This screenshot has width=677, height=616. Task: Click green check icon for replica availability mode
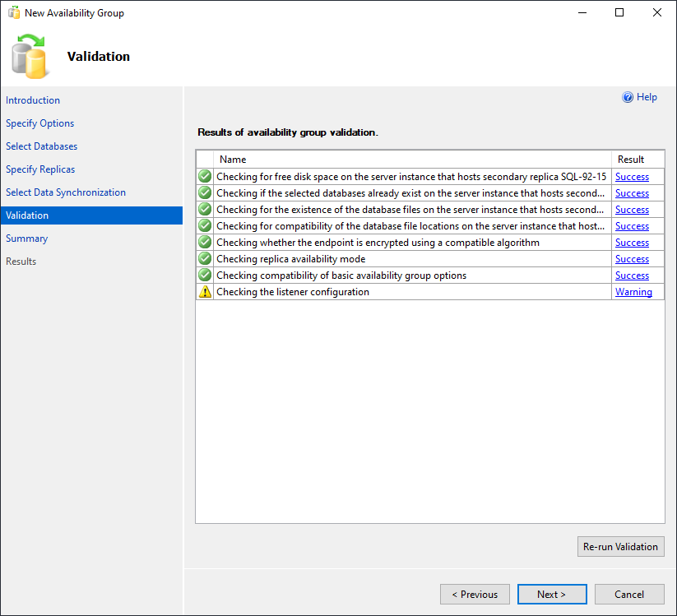click(205, 259)
